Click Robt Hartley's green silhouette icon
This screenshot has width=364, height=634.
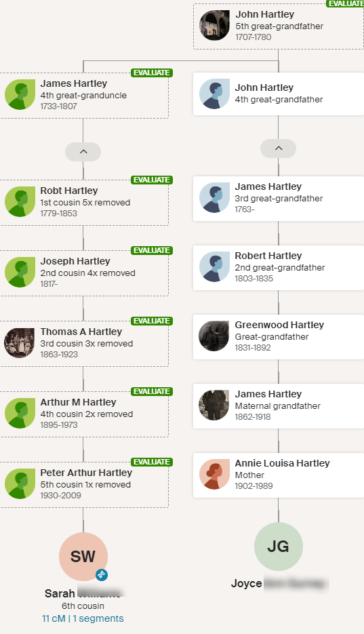click(20, 201)
